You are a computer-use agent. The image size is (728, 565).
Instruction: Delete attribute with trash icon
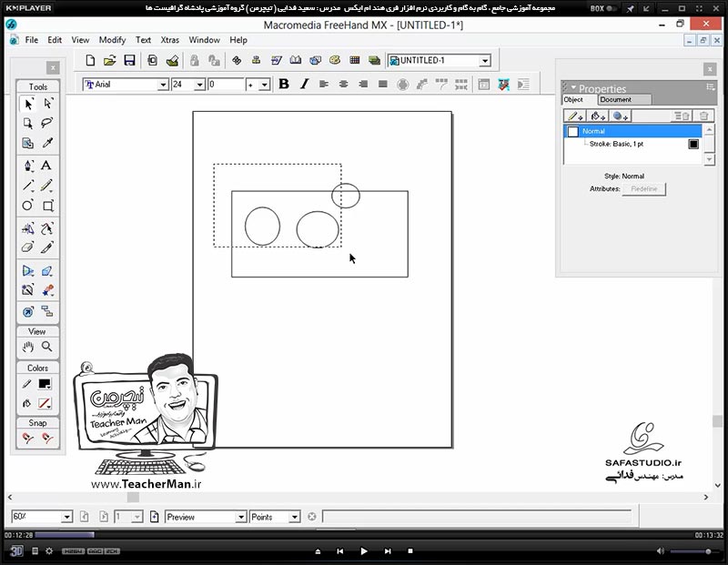[x=703, y=116]
